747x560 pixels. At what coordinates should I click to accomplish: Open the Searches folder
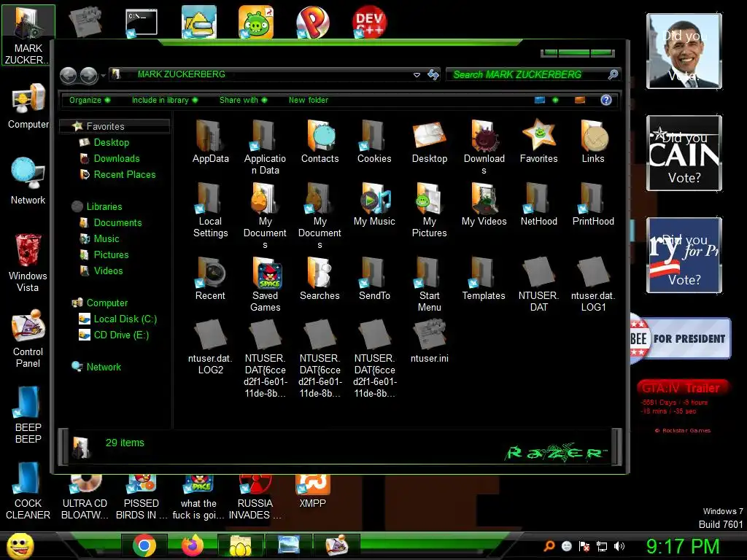click(320, 279)
